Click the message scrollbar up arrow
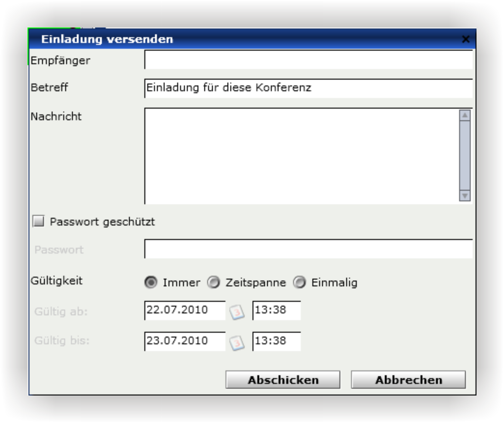Viewport: 504px width, 423px height. [465, 115]
